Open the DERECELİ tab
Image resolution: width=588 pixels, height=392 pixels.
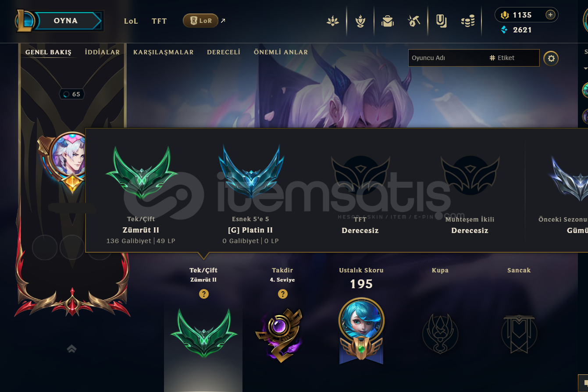[224, 52]
